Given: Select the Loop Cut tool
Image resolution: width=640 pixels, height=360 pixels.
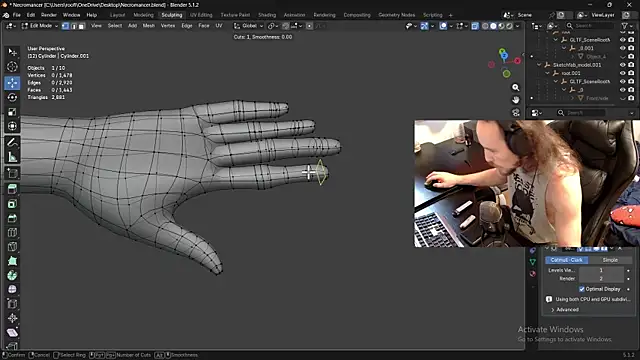Looking at the screenshot, I should (12, 232).
